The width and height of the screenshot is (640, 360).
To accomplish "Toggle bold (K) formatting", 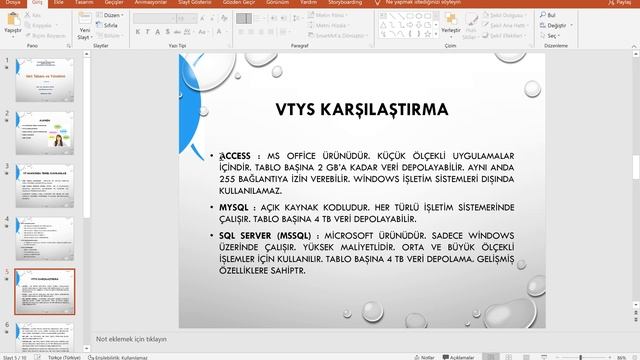I will [138, 32].
